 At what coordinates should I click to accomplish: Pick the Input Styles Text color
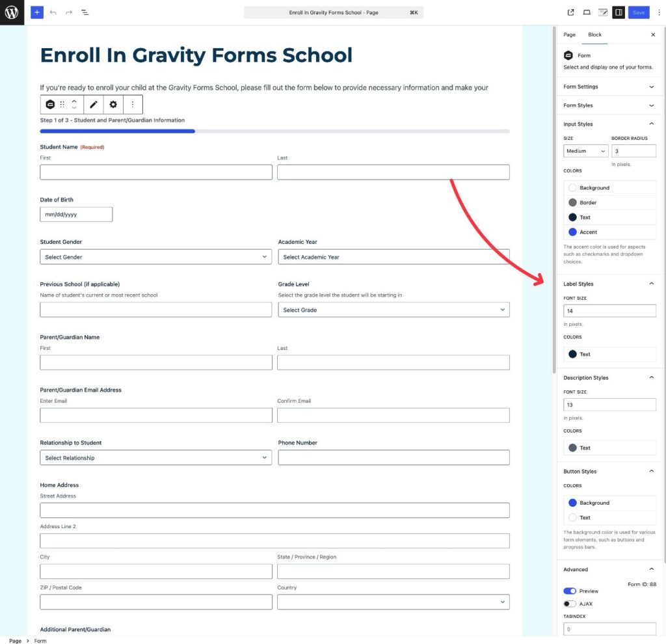609,217
